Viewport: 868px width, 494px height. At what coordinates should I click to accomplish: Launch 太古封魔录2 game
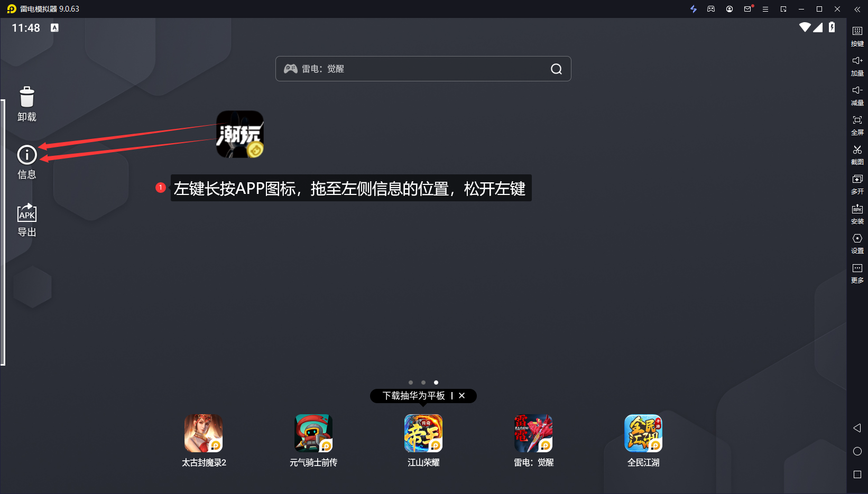(x=204, y=433)
